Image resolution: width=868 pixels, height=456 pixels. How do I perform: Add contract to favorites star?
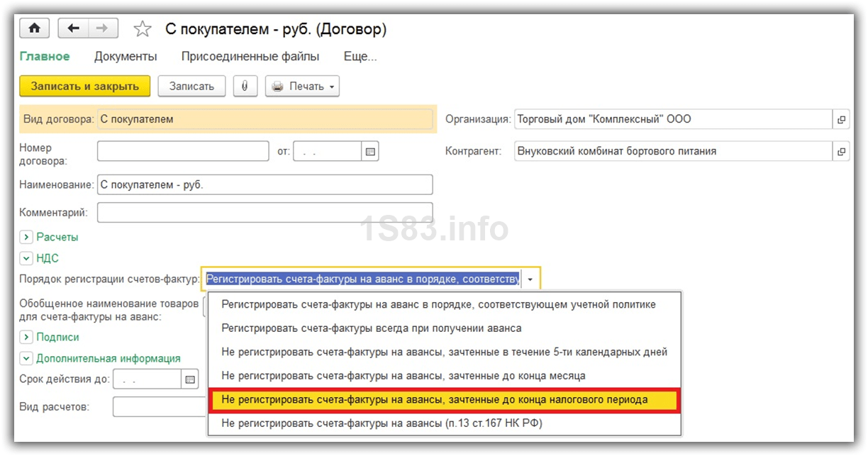tap(143, 29)
